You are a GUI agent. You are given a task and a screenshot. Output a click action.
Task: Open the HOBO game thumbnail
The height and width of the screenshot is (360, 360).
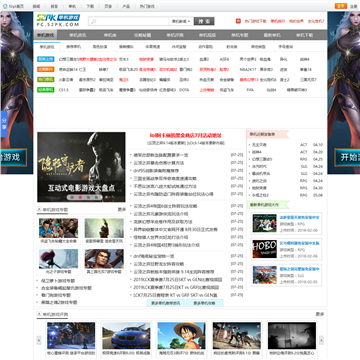(x=264, y=249)
